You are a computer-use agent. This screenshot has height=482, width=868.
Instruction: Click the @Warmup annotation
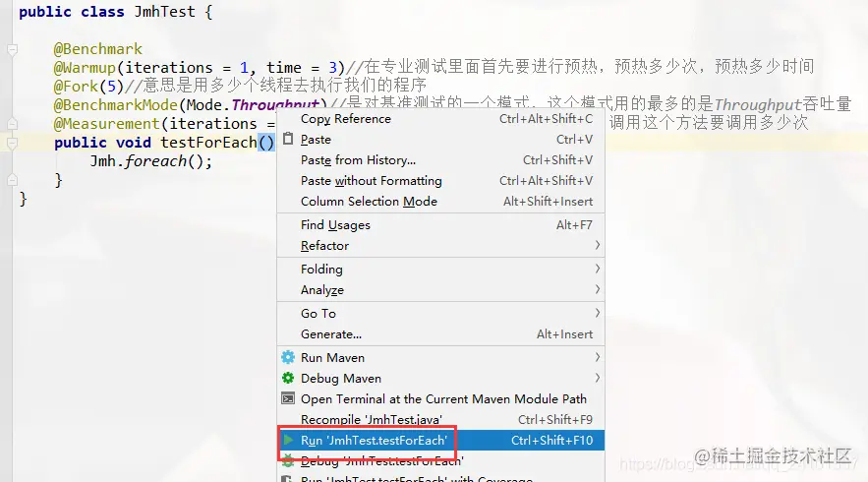pos(85,68)
